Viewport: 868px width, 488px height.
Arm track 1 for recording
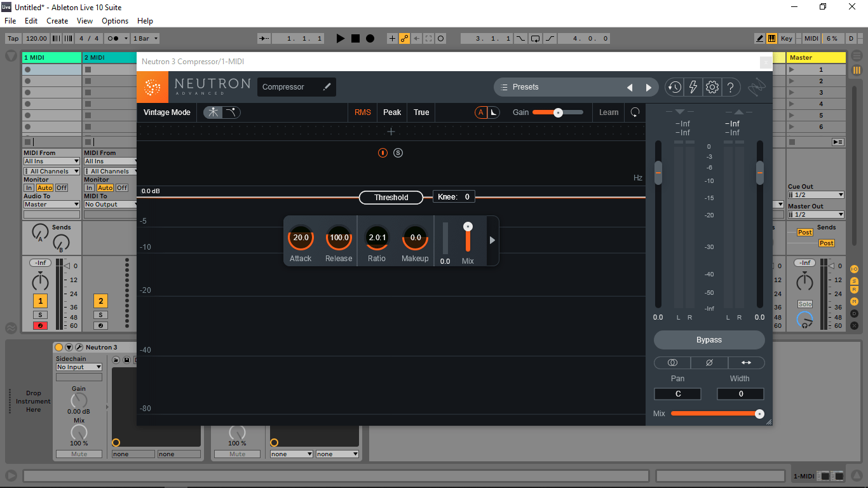point(41,326)
